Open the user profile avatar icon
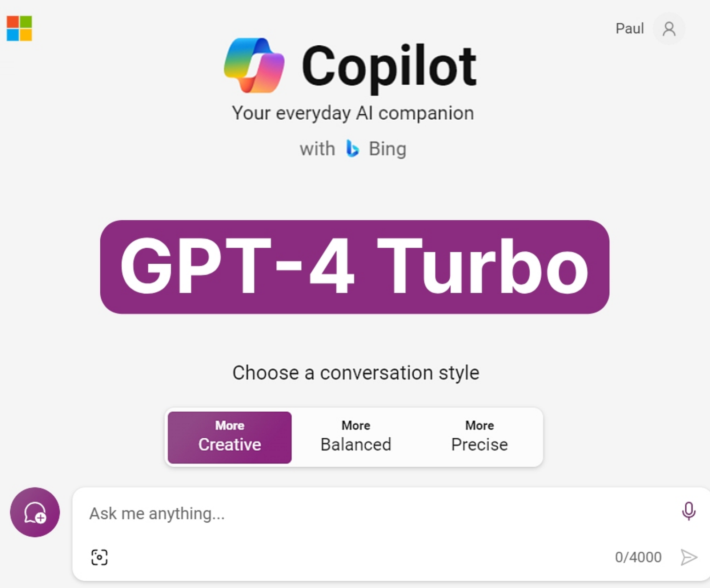Image resolution: width=710 pixels, height=588 pixels. point(669,29)
